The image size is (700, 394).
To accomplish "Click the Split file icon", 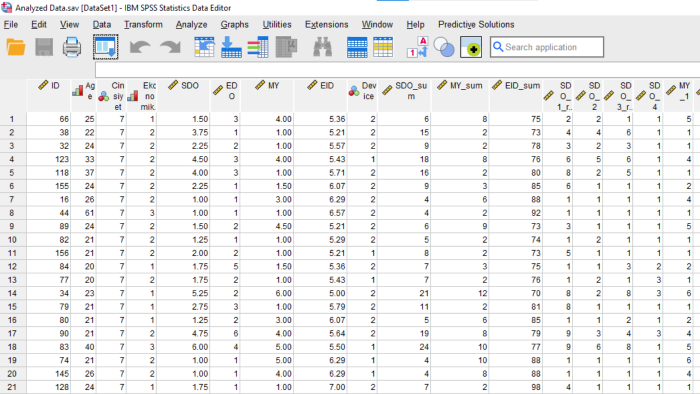I will coord(357,47).
